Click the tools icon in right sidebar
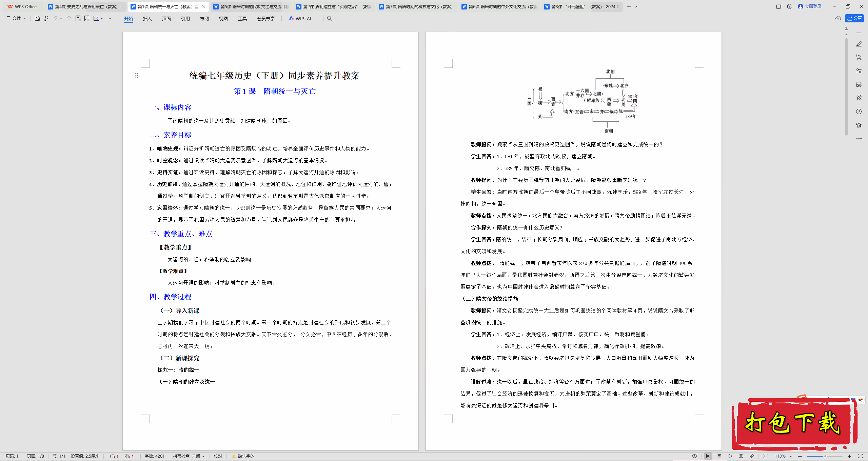The image size is (868, 461). 859,98
